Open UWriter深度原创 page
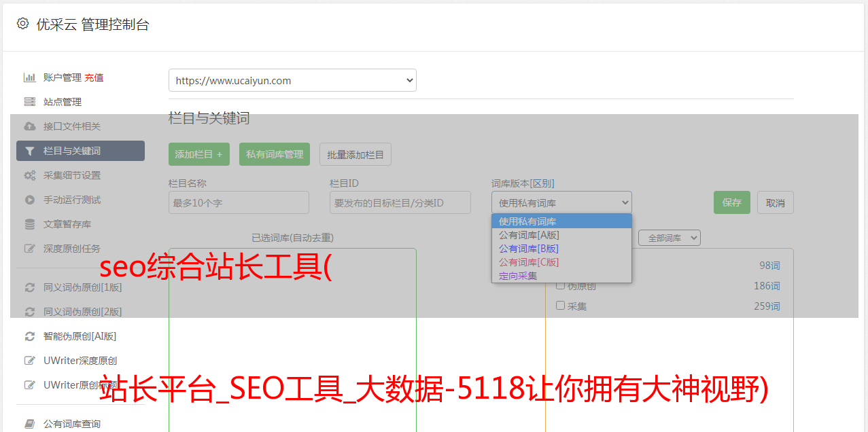Viewport: 868px width, 432px height. pos(80,361)
